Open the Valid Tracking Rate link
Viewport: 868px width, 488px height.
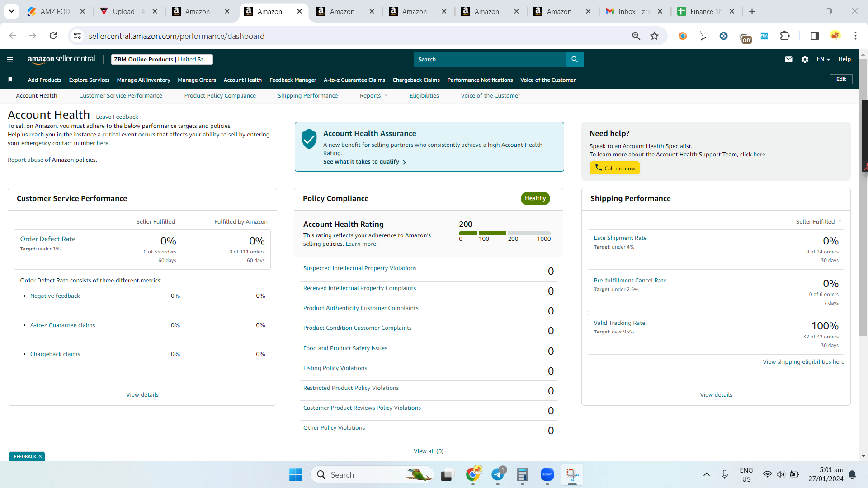tap(619, 323)
